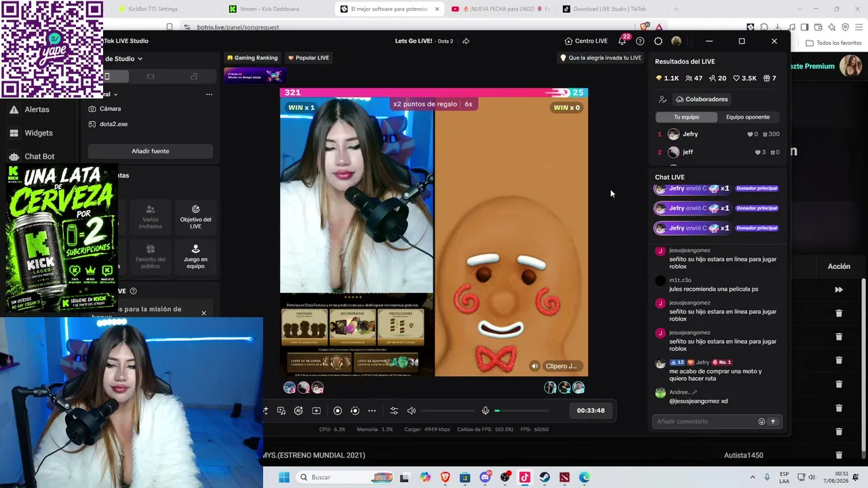Image resolution: width=868 pixels, height=488 pixels.
Task: Mute the speaker output
Action: (412, 411)
